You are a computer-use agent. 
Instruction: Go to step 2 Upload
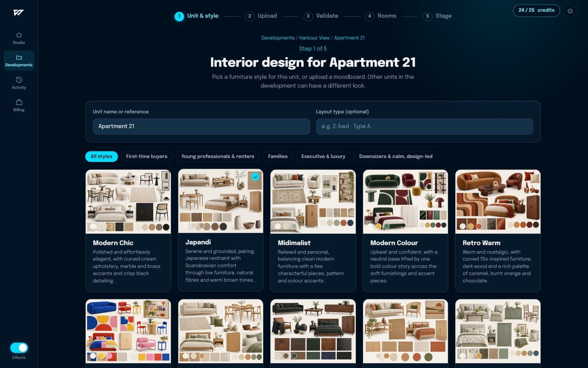261,16
